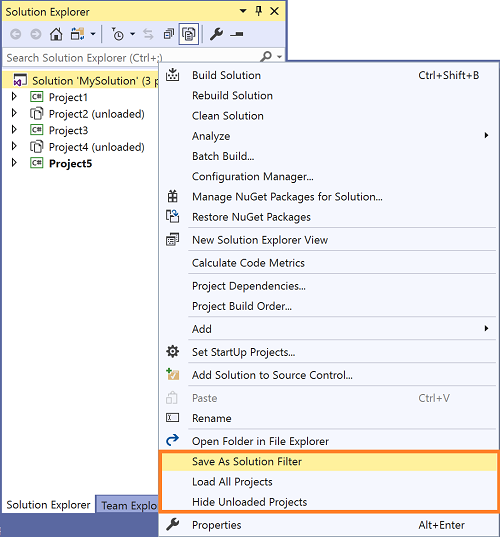Toggle the Preview Selected Items toolbar button
Screen dimensions: 500x537
tap(237, 34)
